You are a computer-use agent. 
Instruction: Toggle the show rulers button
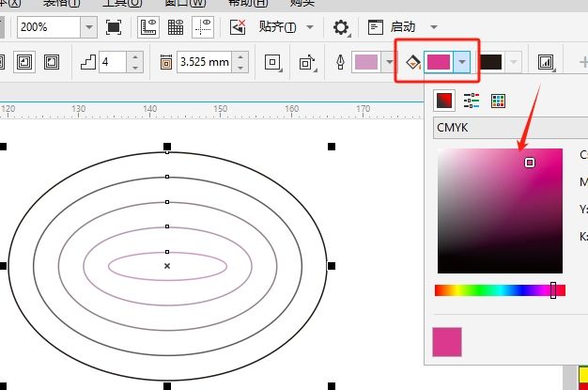148,26
